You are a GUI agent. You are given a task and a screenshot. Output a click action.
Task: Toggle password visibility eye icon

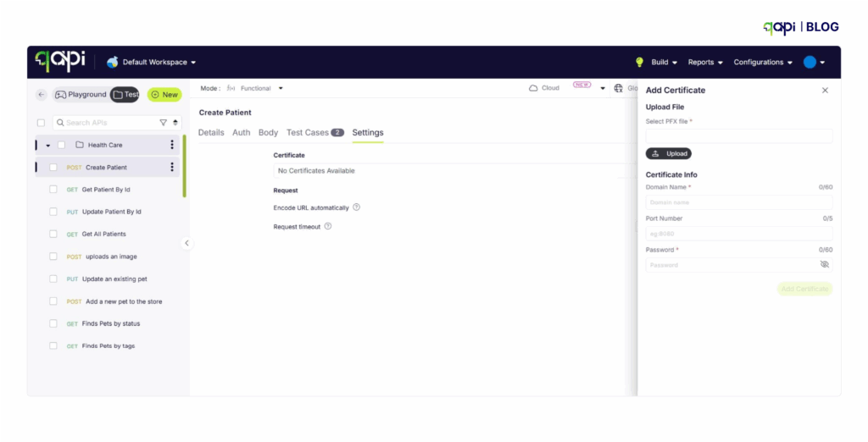click(x=824, y=265)
